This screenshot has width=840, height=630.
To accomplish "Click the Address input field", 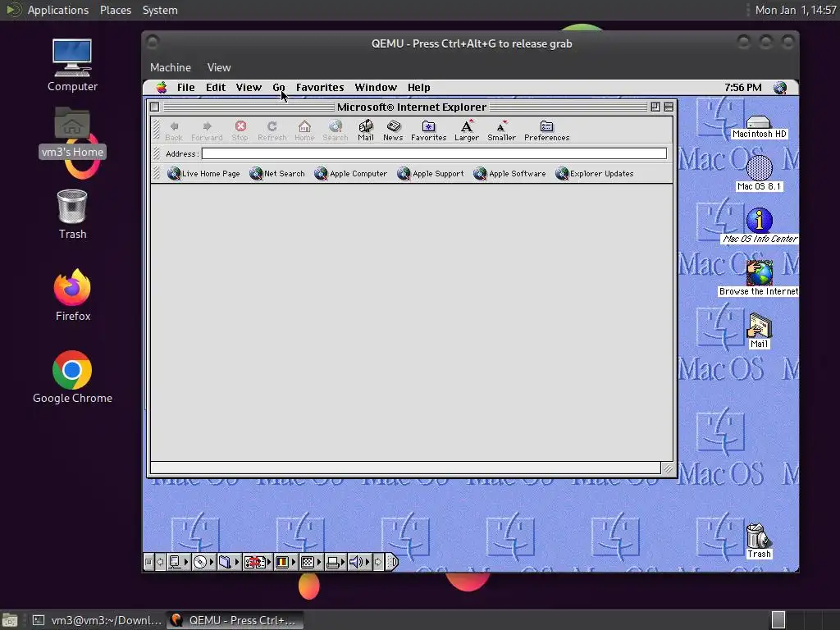I will coord(435,153).
